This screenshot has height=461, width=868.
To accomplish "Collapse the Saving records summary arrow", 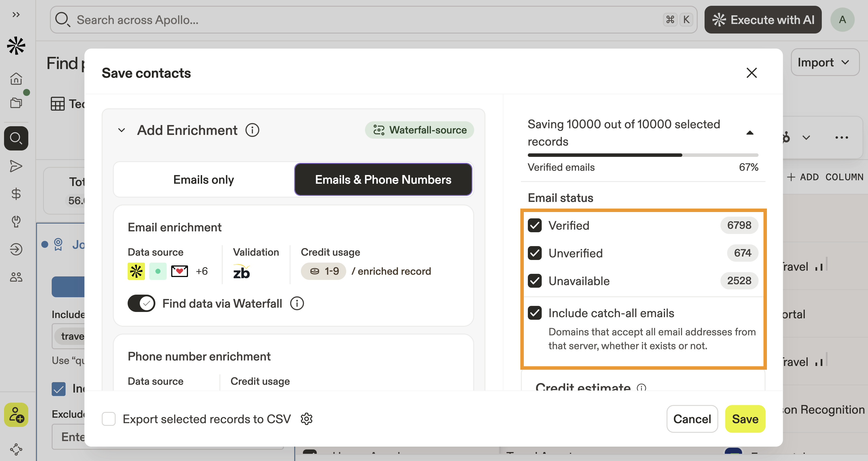I will pyautogui.click(x=750, y=133).
